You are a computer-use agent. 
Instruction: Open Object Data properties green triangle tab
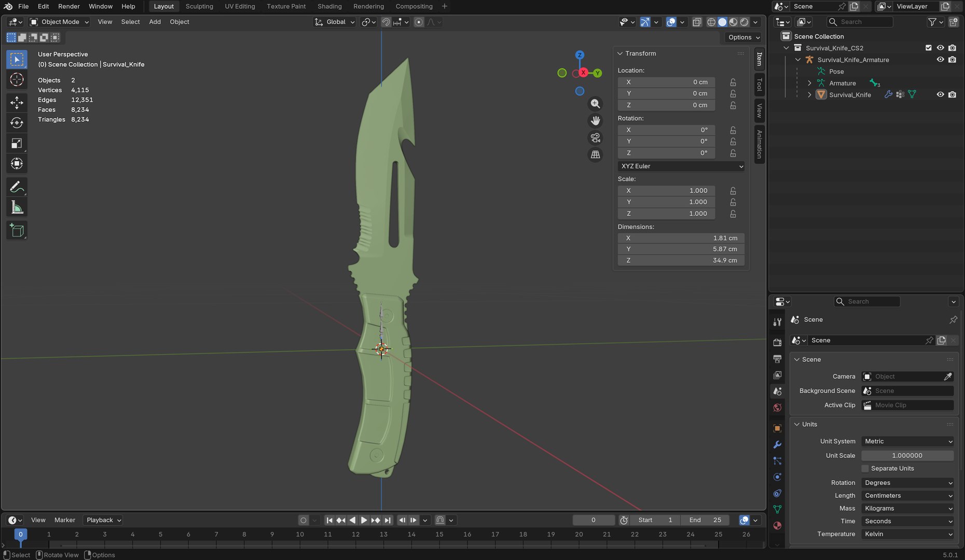(x=777, y=509)
